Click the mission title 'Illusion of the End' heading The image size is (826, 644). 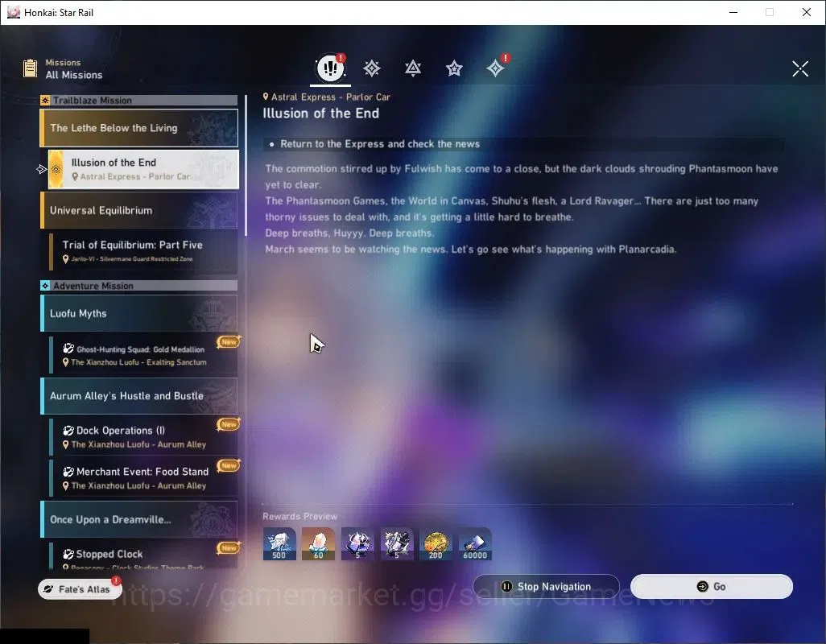click(320, 114)
